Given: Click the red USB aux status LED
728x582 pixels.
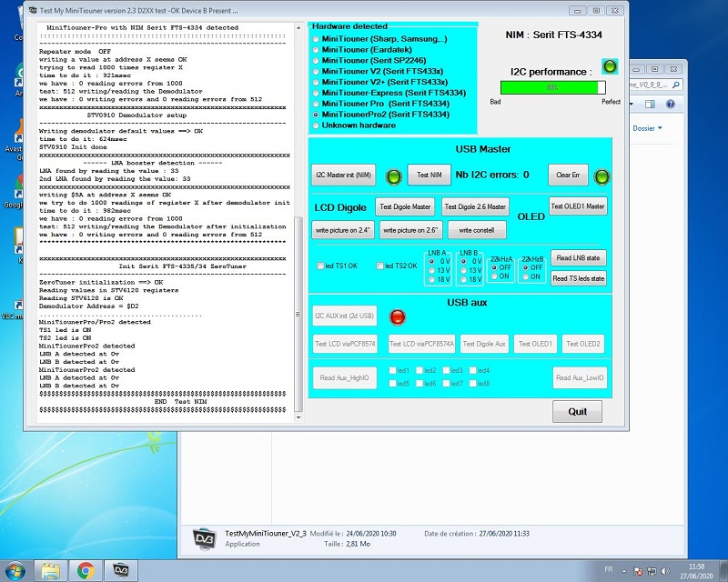Looking at the screenshot, I should pos(397,317).
